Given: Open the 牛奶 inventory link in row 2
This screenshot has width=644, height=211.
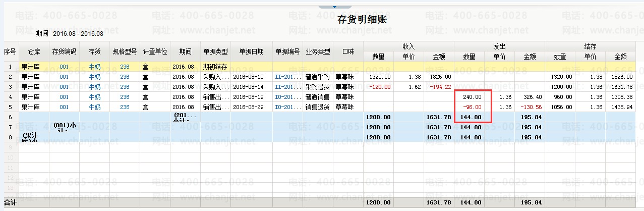Looking at the screenshot, I should [x=94, y=77].
